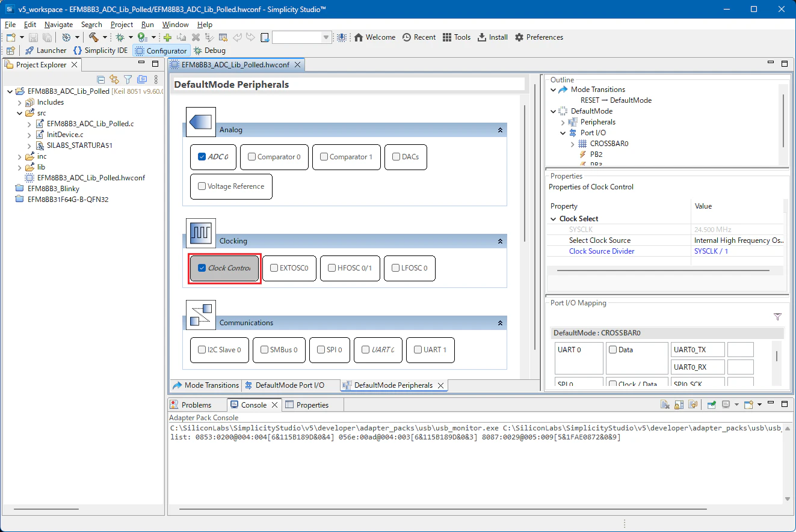Enable the Voltage Reference checkbox
796x532 pixels.
202,186
